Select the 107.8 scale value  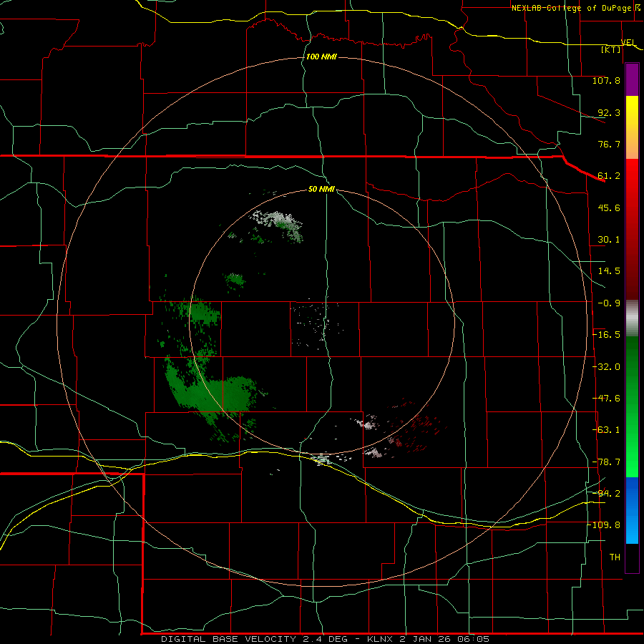(x=606, y=80)
